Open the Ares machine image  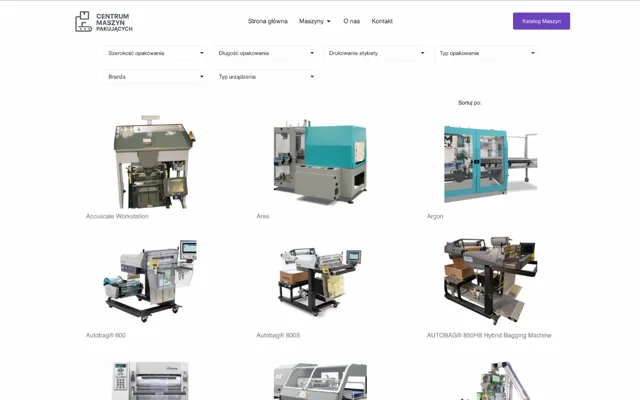320,162
